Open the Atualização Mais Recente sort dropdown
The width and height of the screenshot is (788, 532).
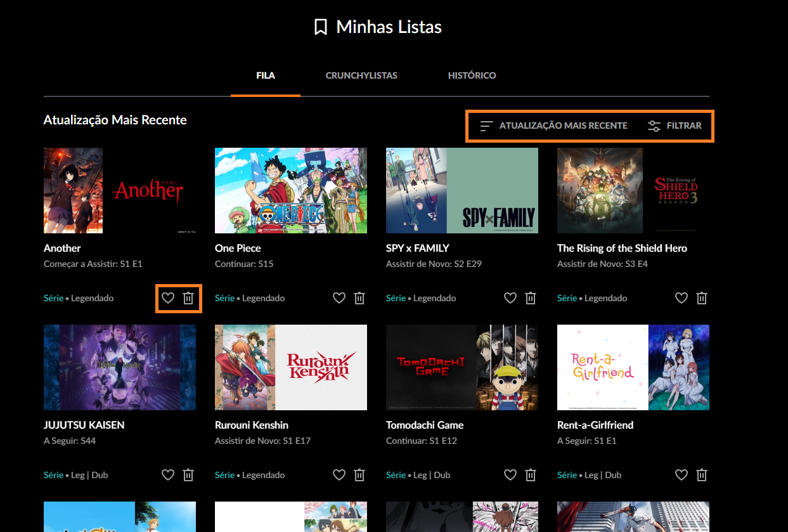point(553,126)
